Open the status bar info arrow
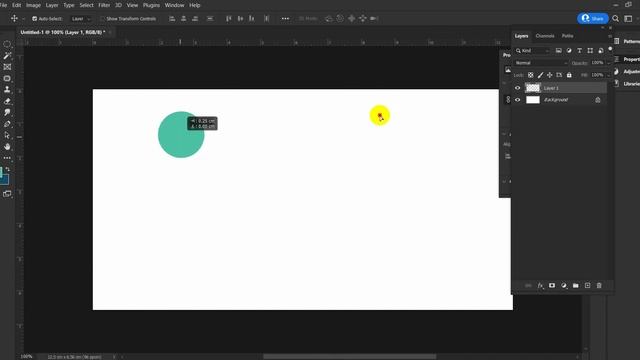 (114, 357)
